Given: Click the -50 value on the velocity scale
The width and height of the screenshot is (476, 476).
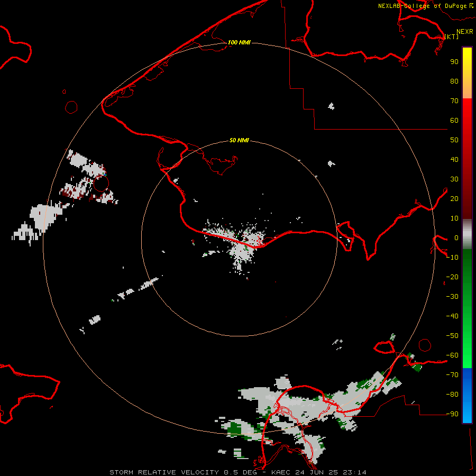Looking at the screenshot, I should pos(452,336).
